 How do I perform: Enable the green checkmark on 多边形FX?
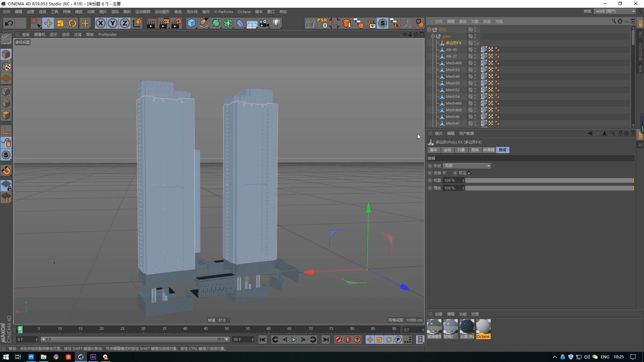pyautogui.click(x=478, y=43)
